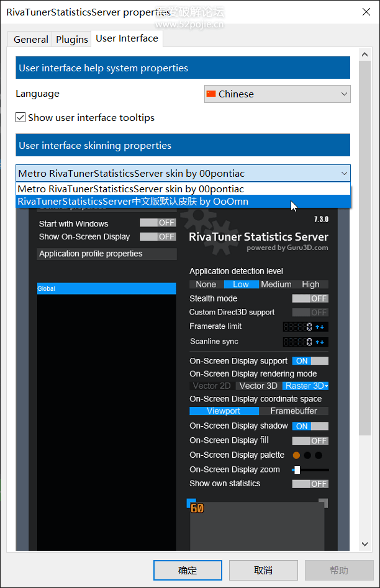Click the Framerate limit up/down arrows
The image size is (380, 588).
pyautogui.click(x=320, y=327)
